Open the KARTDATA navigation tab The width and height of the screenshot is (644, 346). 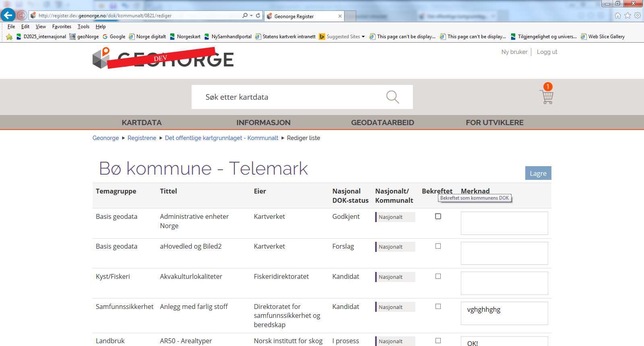tap(142, 123)
